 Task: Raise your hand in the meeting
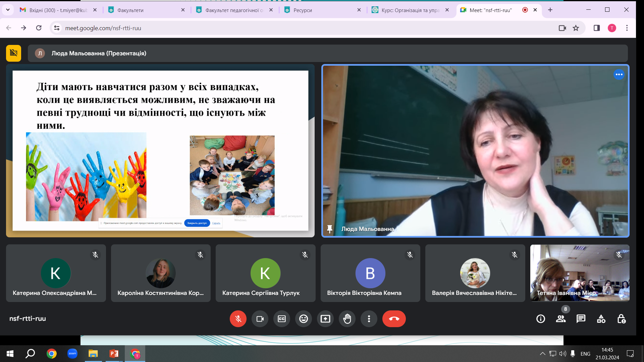click(x=347, y=319)
